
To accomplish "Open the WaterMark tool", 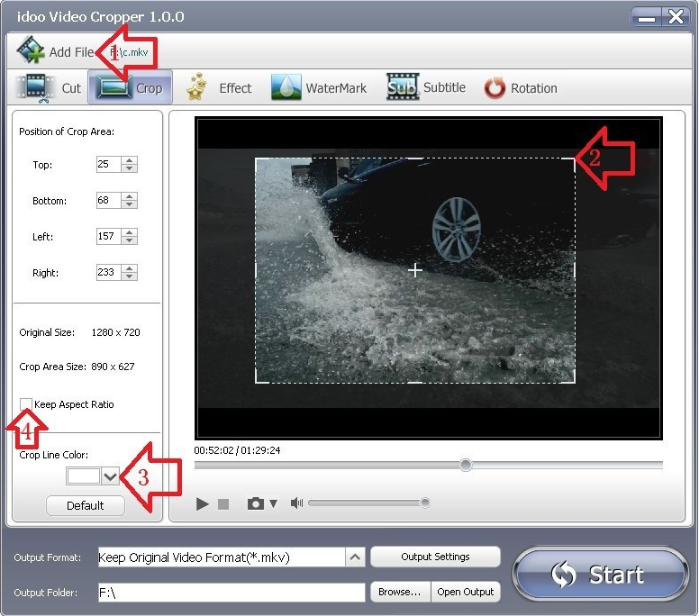I will (x=286, y=88).
